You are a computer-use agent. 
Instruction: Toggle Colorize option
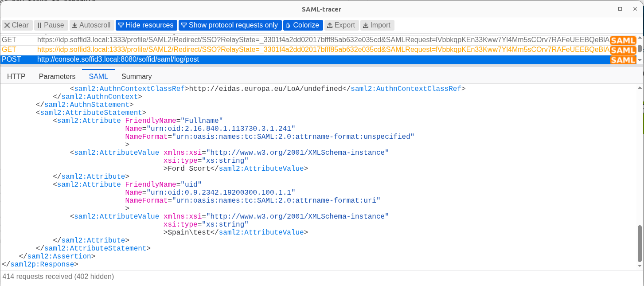click(303, 25)
